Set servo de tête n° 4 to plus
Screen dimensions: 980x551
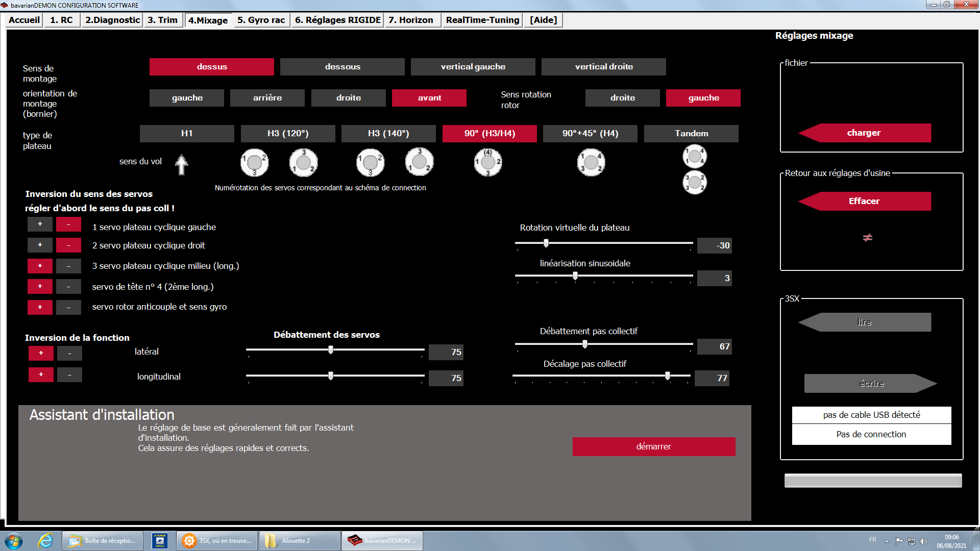pyautogui.click(x=40, y=286)
